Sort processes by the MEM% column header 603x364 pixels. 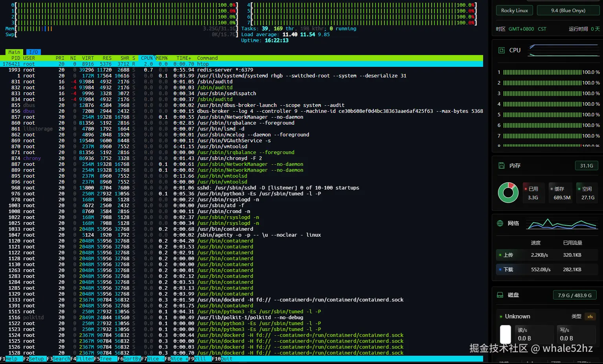pos(161,58)
